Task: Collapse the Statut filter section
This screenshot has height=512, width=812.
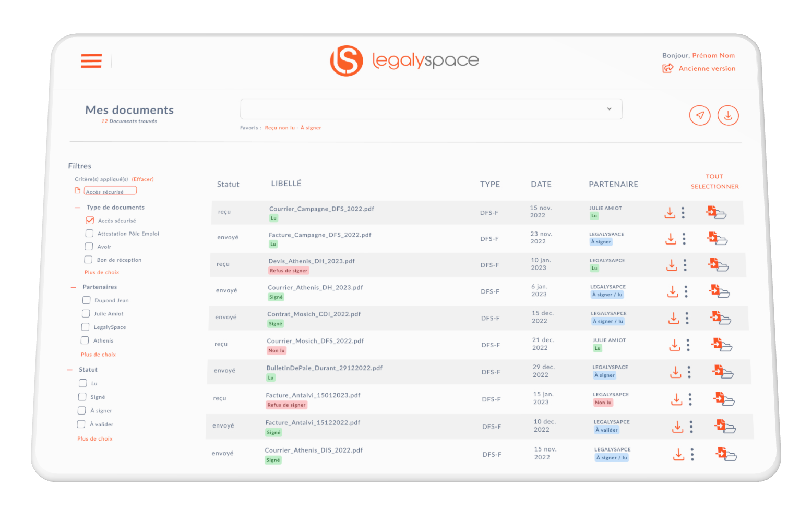Action: click(x=69, y=370)
